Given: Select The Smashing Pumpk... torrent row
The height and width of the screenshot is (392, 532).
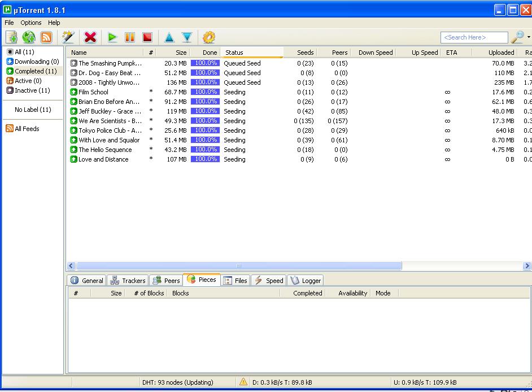Looking at the screenshot, I should 299,63.
